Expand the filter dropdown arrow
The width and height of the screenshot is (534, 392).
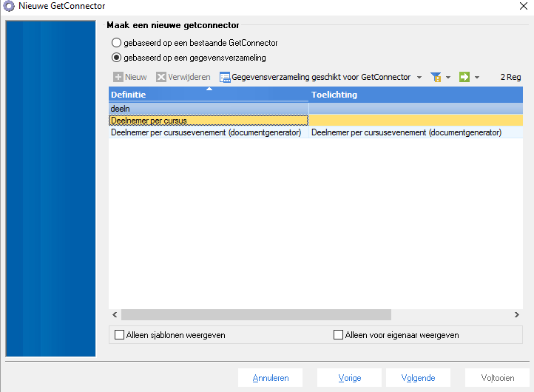(448, 77)
